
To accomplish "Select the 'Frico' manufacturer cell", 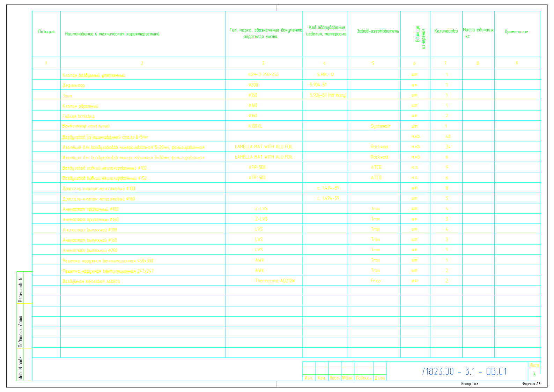I will [376, 281].
